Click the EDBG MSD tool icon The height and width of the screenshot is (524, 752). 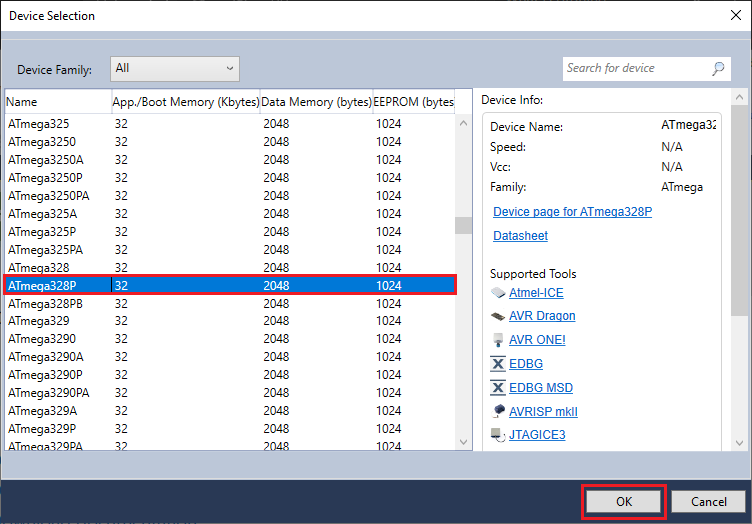tap(498, 387)
